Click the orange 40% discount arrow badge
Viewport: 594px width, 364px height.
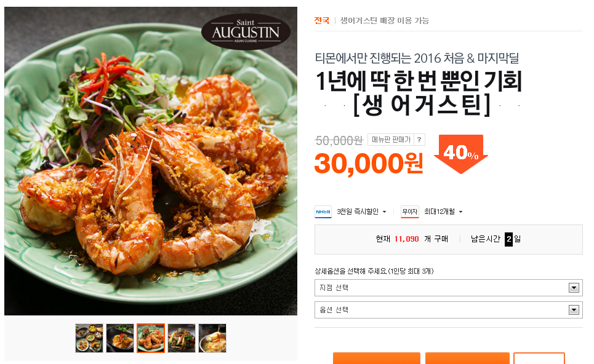(x=461, y=154)
